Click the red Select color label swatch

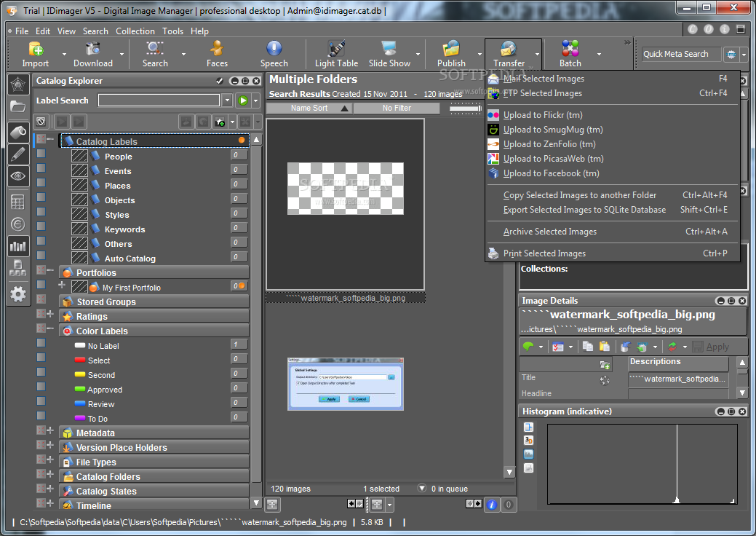pos(80,360)
